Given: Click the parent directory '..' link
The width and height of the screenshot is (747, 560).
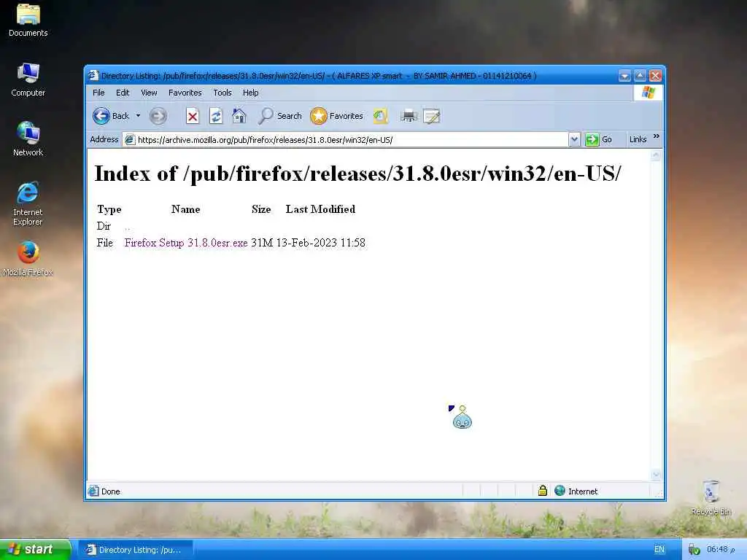Looking at the screenshot, I should pos(127,227).
